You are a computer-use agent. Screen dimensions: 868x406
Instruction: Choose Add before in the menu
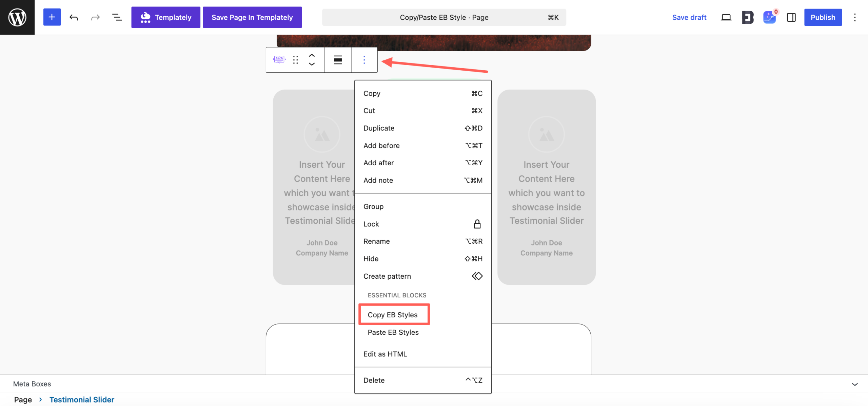click(423, 146)
